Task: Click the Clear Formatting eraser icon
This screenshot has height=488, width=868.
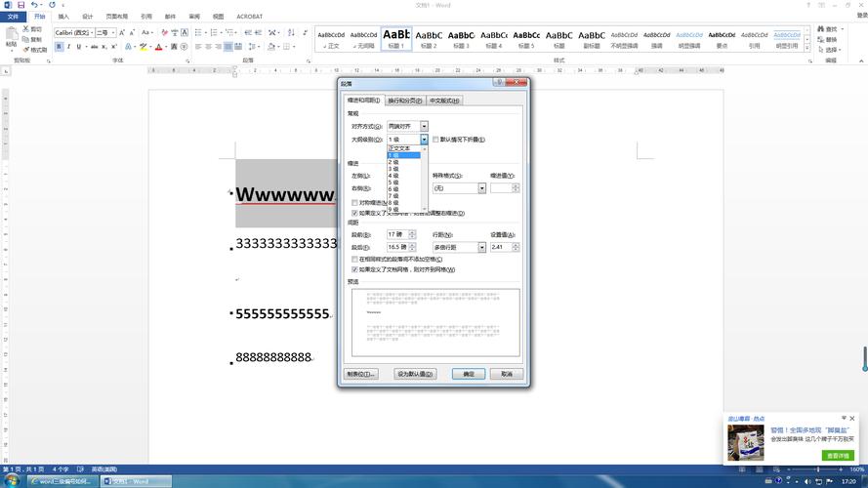Action: 164,32
